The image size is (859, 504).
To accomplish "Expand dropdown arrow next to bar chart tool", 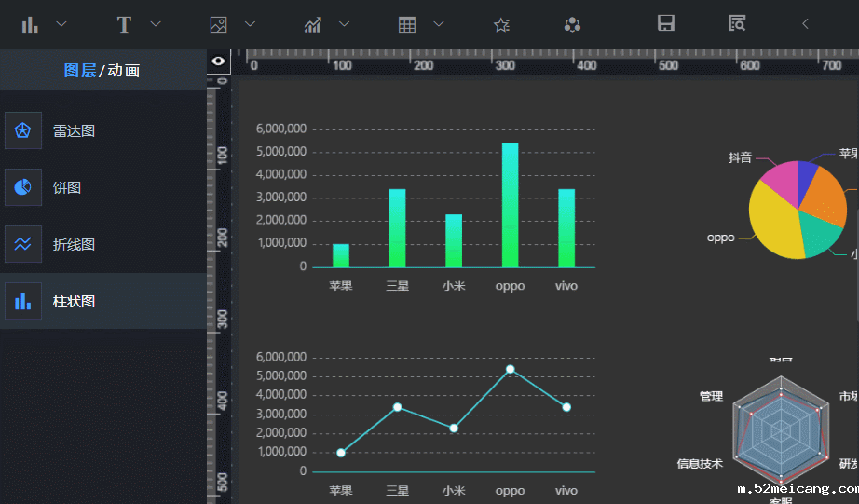I will (61, 24).
